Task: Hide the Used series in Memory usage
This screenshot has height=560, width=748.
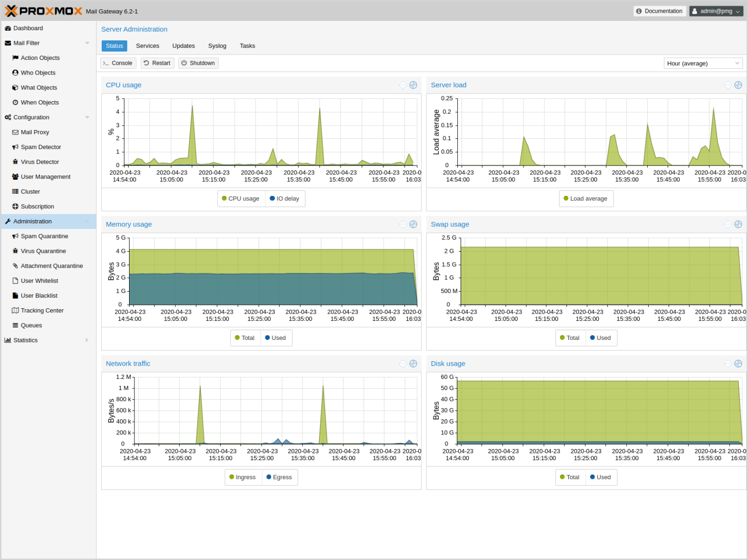Action: 276,338
